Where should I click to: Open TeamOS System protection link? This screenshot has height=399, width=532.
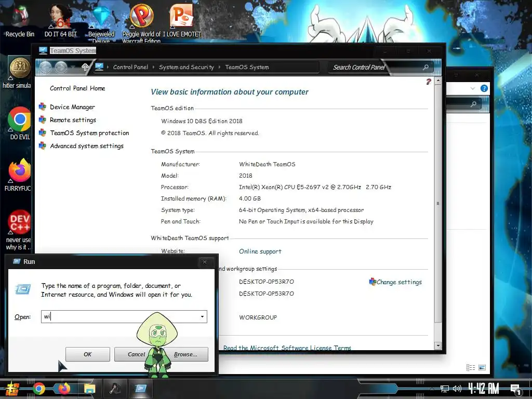(x=89, y=132)
